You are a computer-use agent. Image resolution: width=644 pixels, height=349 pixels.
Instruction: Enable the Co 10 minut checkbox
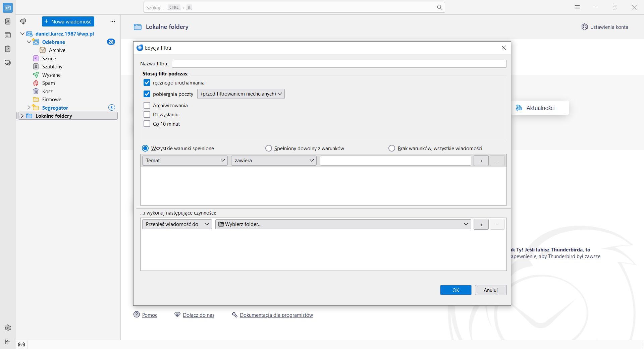tap(147, 124)
